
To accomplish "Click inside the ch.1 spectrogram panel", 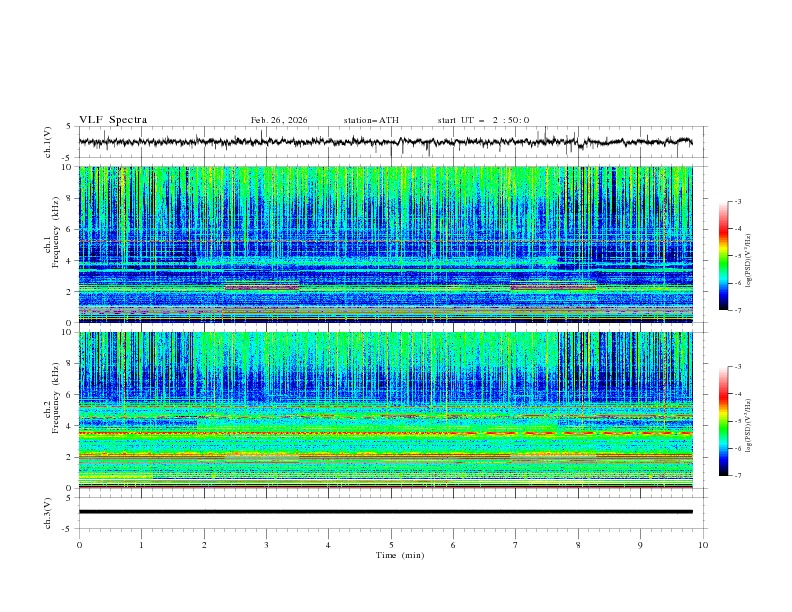I will pos(385,244).
